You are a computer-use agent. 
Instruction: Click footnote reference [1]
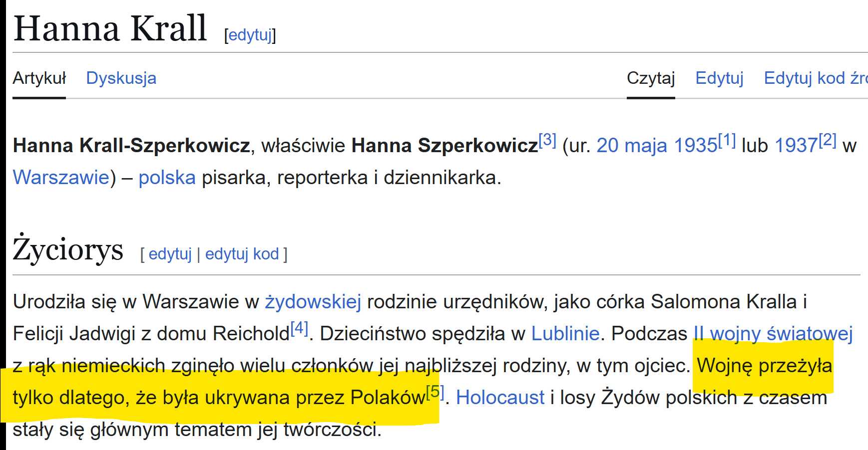(727, 140)
